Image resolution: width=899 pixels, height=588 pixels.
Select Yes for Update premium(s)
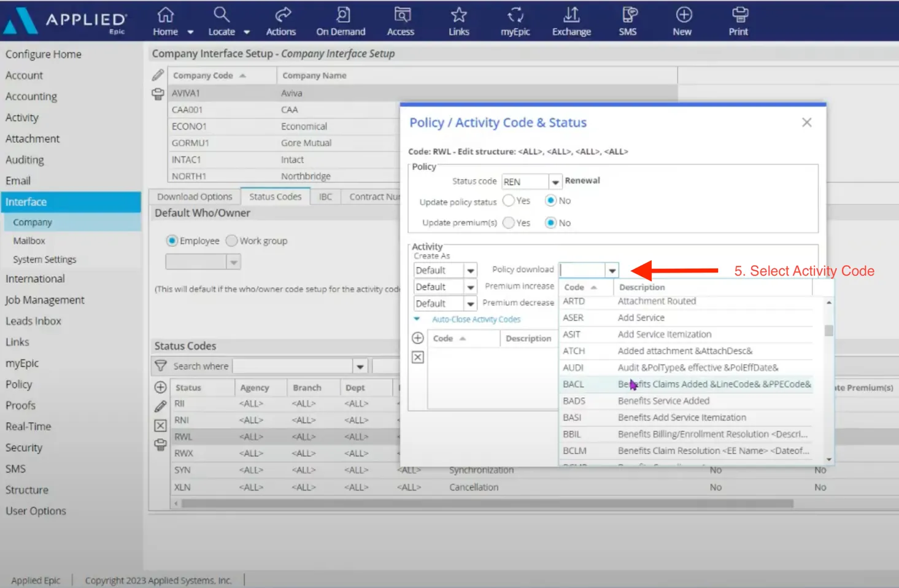point(509,223)
